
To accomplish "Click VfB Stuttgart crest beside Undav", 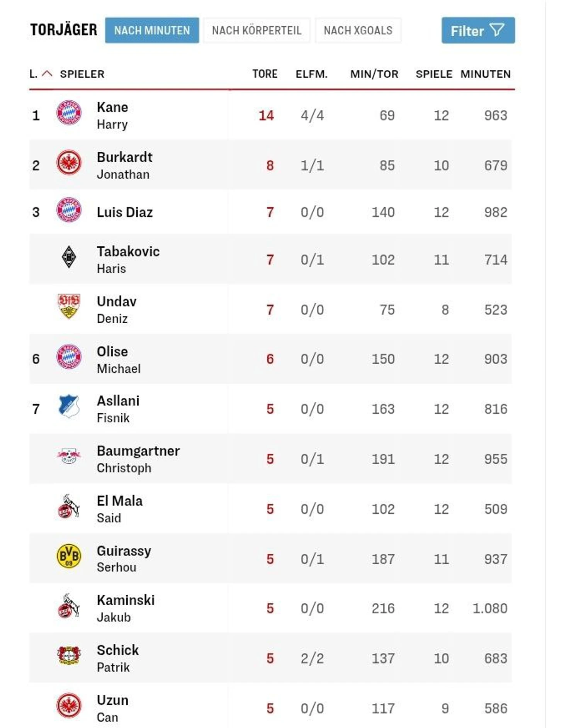I will pyautogui.click(x=69, y=306).
